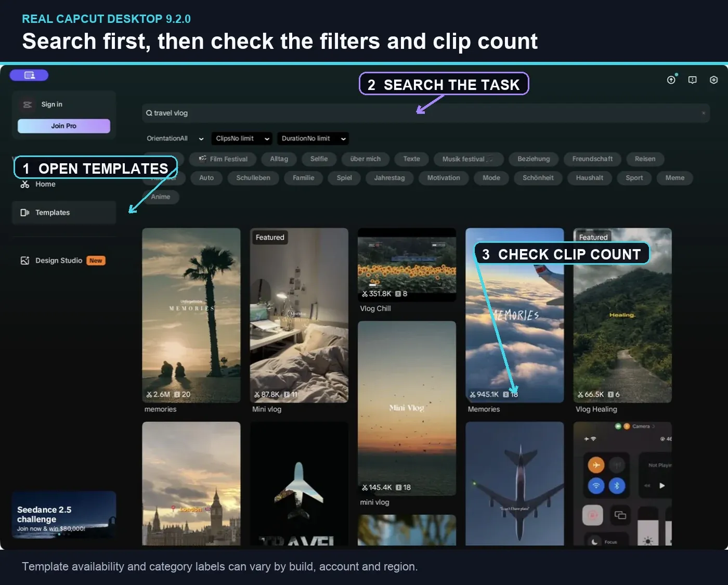728x585 pixels.
Task: Click the Templates sidebar icon
Action: 24,213
